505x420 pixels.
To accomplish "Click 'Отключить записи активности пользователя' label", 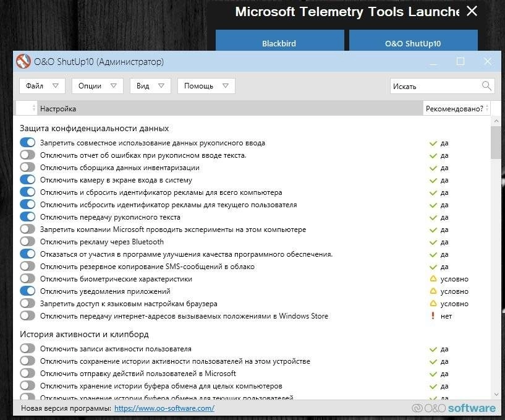I will (x=116, y=349).
